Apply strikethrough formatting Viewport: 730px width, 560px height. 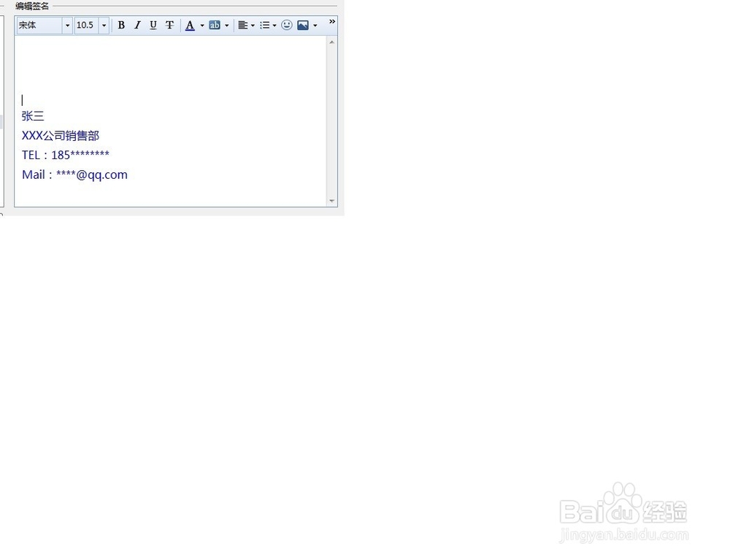pyautogui.click(x=169, y=25)
